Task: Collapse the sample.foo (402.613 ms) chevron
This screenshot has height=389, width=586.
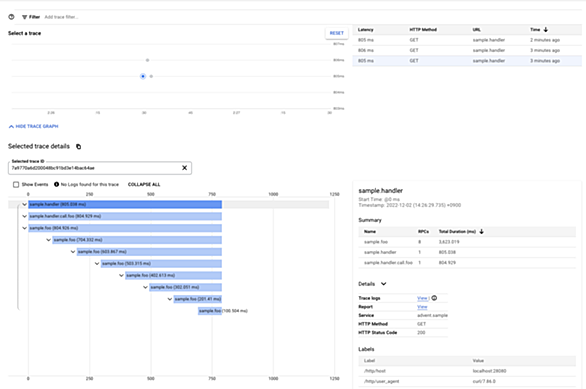Action: (121, 275)
